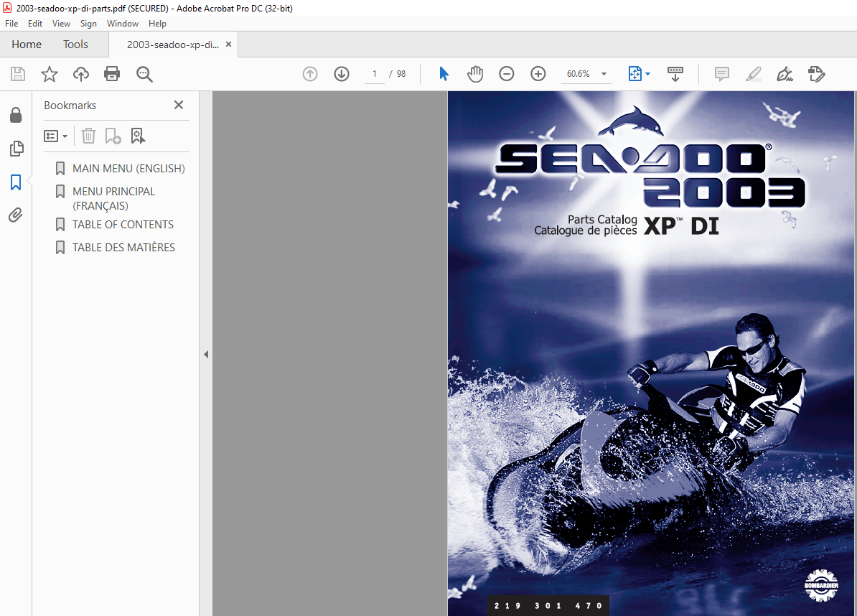Screen dimensions: 857x616
Task: Toggle the Bookmarks panel icon
Action: (16, 182)
